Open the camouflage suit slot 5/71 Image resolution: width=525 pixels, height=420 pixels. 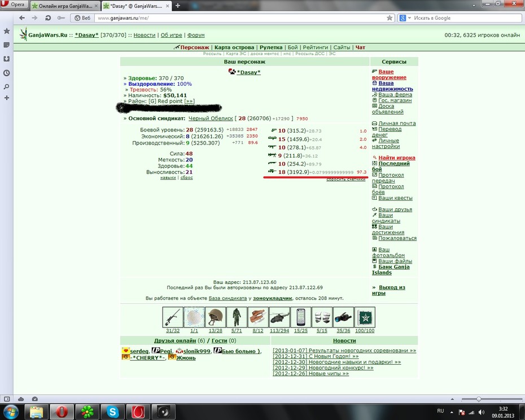click(237, 317)
